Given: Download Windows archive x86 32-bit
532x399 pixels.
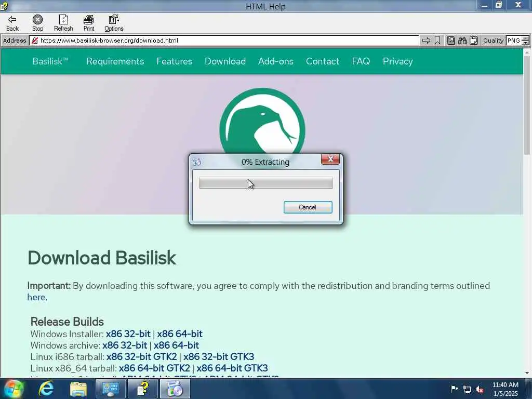Looking at the screenshot, I should (x=125, y=345).
